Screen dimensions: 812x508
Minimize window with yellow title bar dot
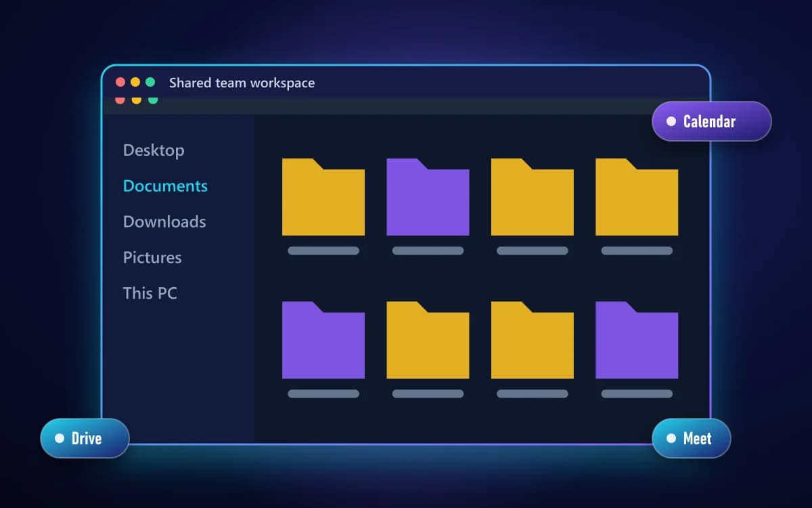(135, 82)
